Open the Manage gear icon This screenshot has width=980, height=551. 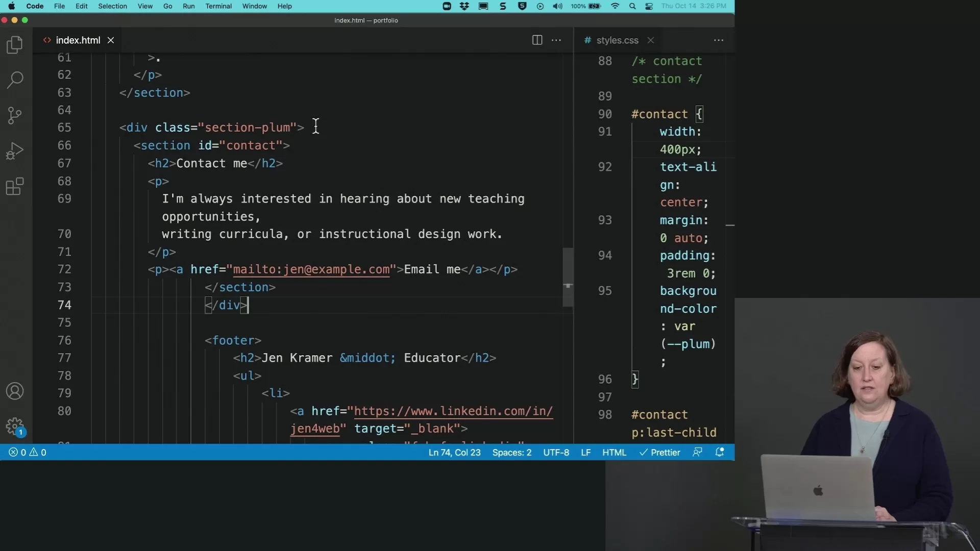[x=15, y=426]
